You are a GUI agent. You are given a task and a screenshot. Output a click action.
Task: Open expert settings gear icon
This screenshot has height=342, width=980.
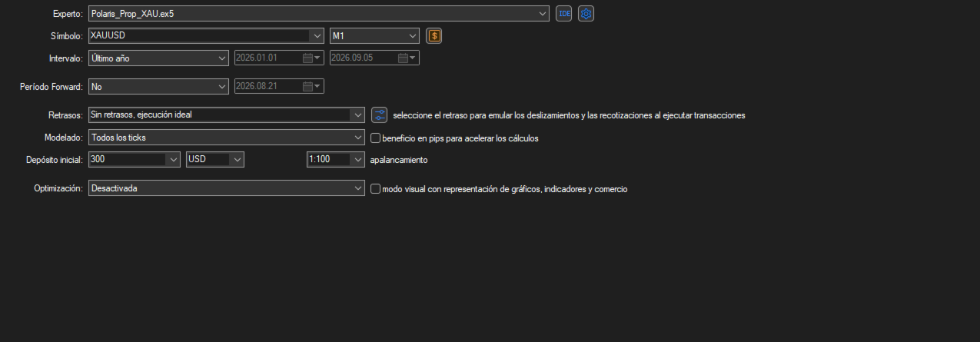tap(586, 14)
